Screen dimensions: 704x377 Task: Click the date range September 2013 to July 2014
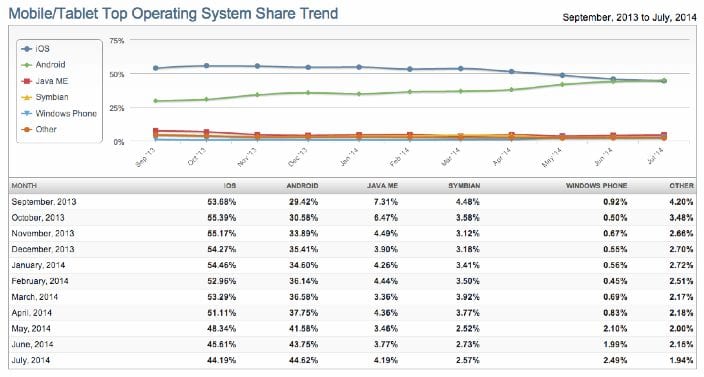629,18
